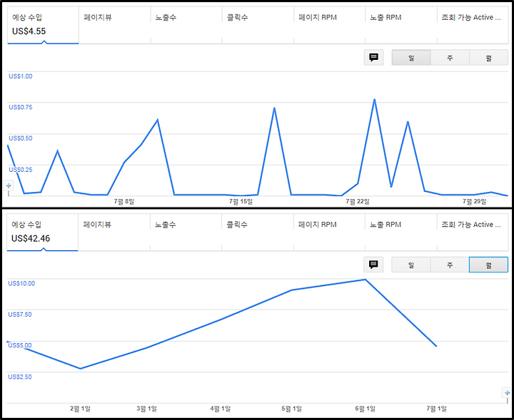Select 클릭수 tab in bottom panel

(x=257, y=232)
